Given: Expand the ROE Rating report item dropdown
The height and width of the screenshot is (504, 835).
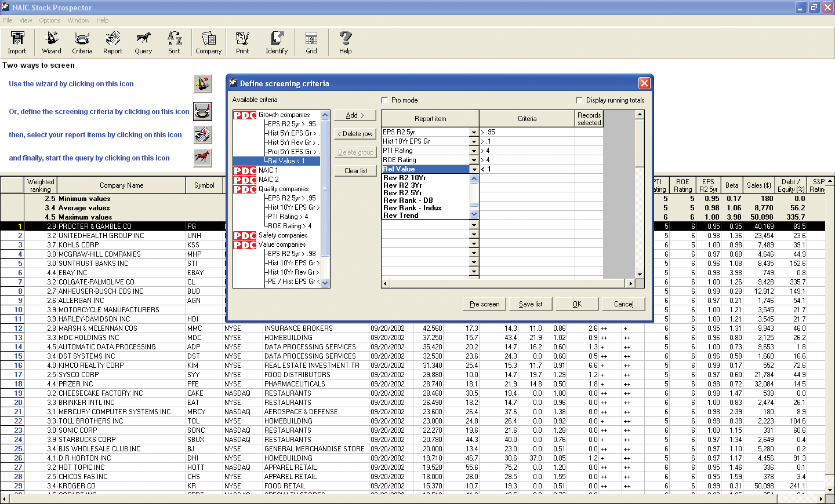Looking at the screenshot, I should coord(474,160).
